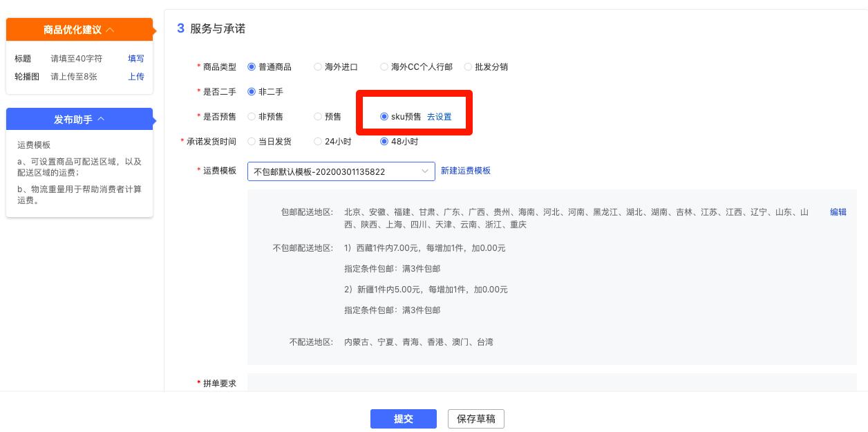Screen dimensions: 868x432
Task: Click 上传 next to 轮播图
Action: [x=135, y=76]
